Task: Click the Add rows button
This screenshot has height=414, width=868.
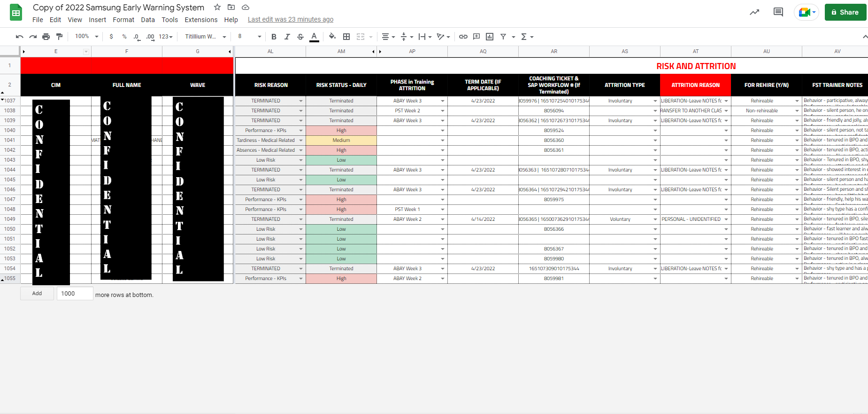Action: [x=37, y=294]
